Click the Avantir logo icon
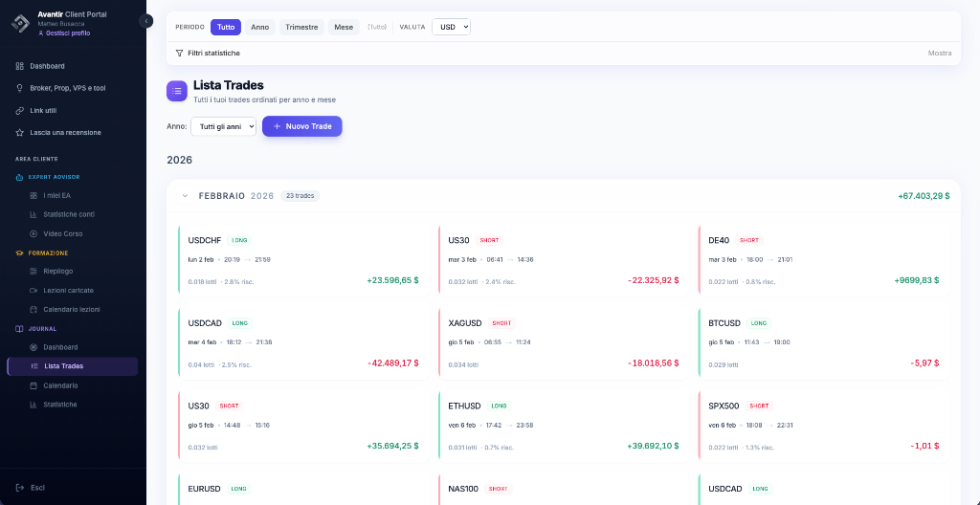This screenshot has height=505, width=980. click(x=21, y=23)
